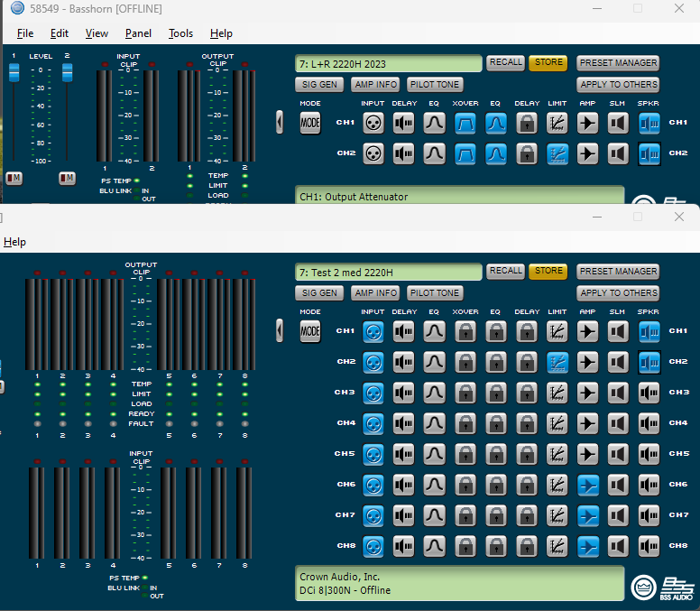Click PRESET MANAGER in the Basshorn window

click(x=618, y=63)
